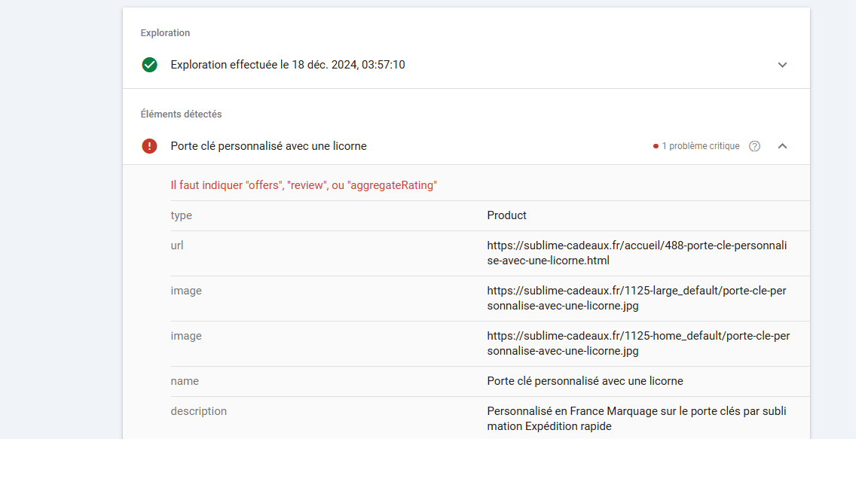Click the "image" label for home_default row
This screenshot has height=488, width=868.
tap(186, 336)
